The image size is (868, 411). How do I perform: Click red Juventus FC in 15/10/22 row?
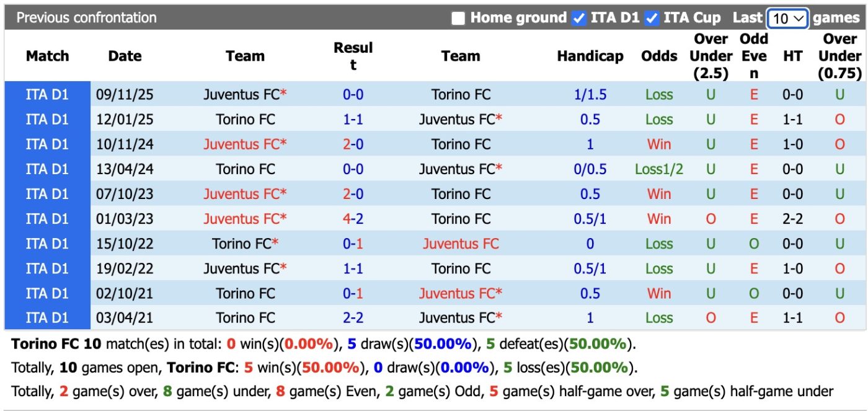point(461,244)
